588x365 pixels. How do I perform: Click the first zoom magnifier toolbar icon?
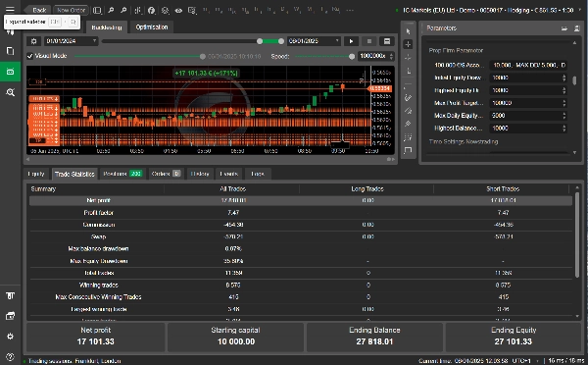coord(111,10)
